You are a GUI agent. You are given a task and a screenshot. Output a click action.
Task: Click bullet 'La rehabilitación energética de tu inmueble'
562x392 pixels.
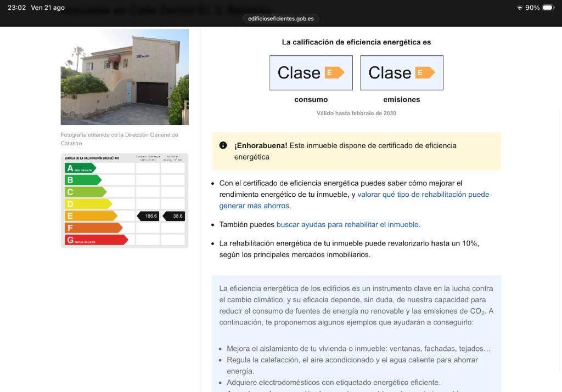click(x=349, y=249)
